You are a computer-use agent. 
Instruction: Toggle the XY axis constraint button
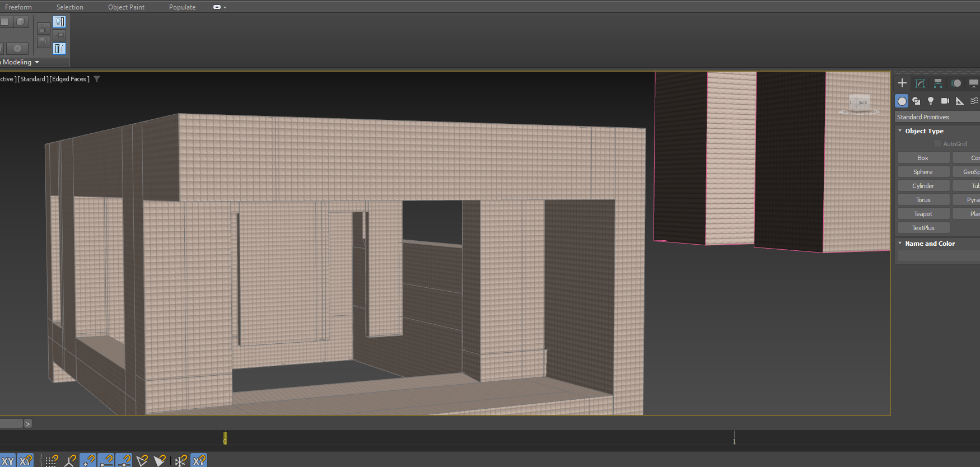point(8,460)
